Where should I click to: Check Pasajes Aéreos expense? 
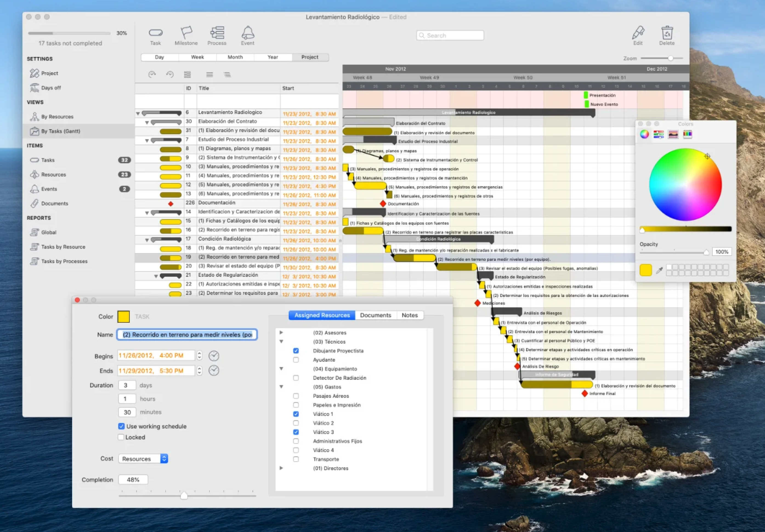pos(296,396)
